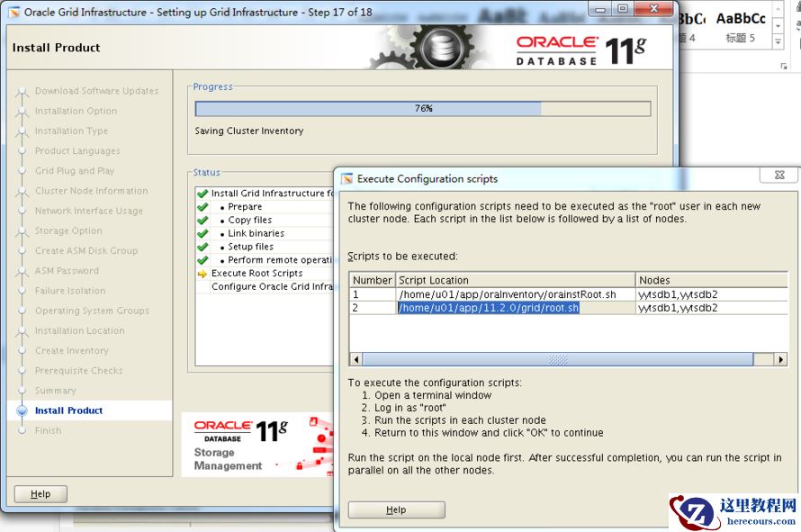
Task: Click Configure Oracle Grid Infrastructure status row
Action: coord(264,286)
